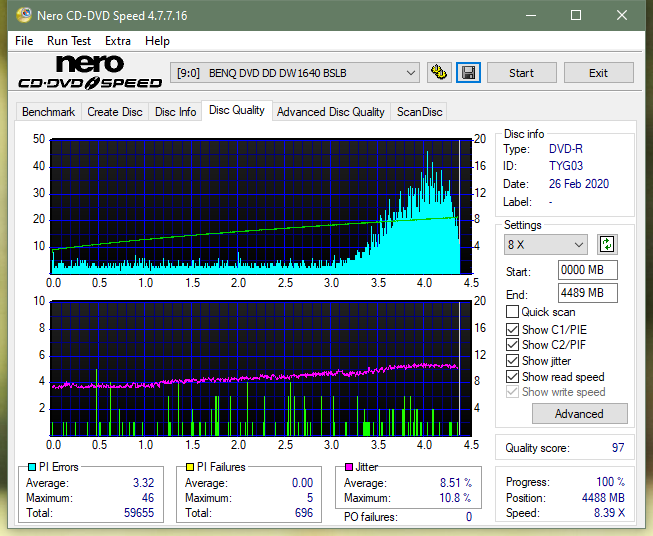653x536 pixels.
Task: Click Jitter maximum 10.8 % value
Action: click(456, 498)
